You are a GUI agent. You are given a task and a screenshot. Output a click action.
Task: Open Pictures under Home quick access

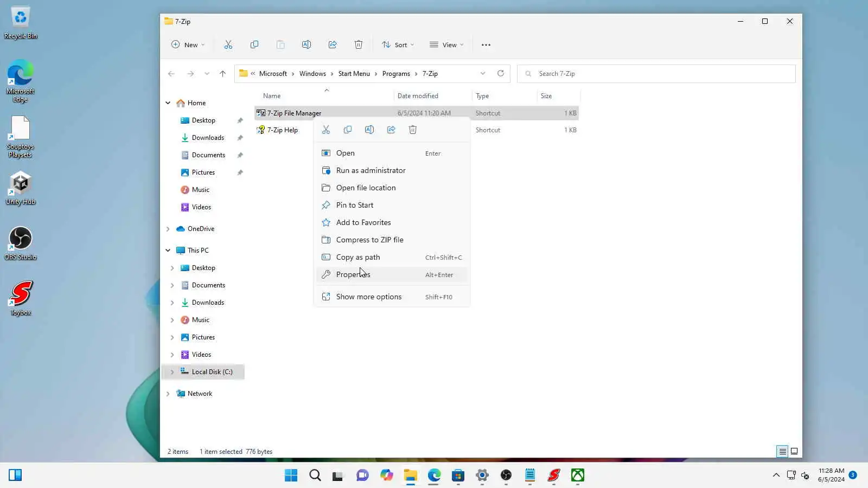point(203,172)
